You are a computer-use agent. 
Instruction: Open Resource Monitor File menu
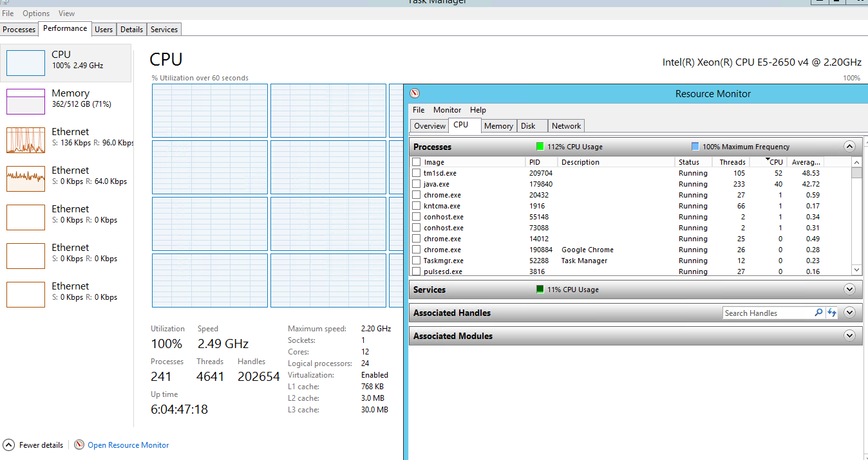[x=419, y=110]
